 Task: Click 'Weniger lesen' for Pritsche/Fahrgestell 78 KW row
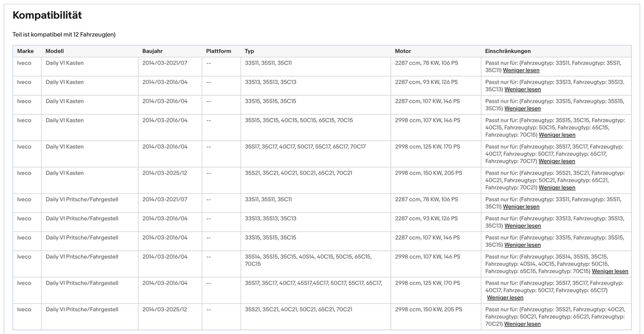[x=521, y=207]
